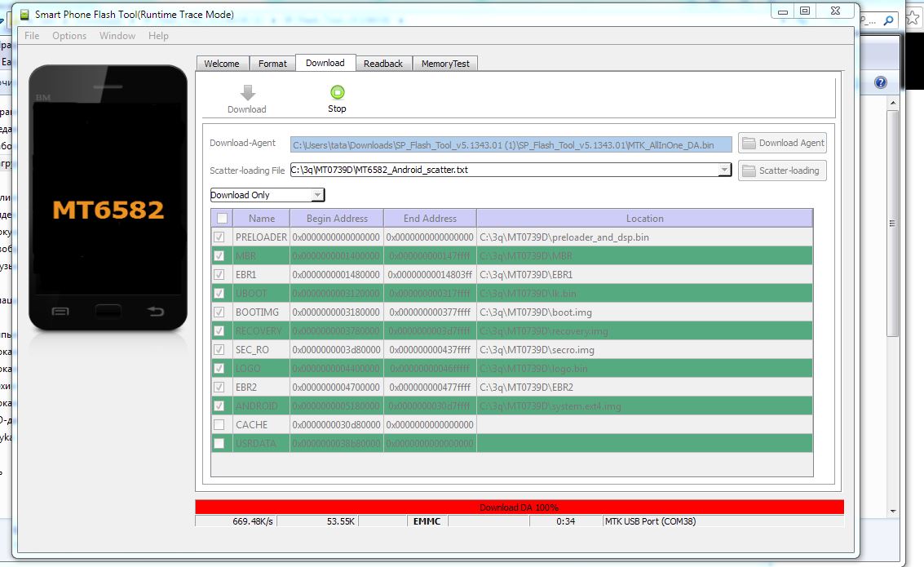Switch to the MemoryTest tab

(x=445, y=64)
